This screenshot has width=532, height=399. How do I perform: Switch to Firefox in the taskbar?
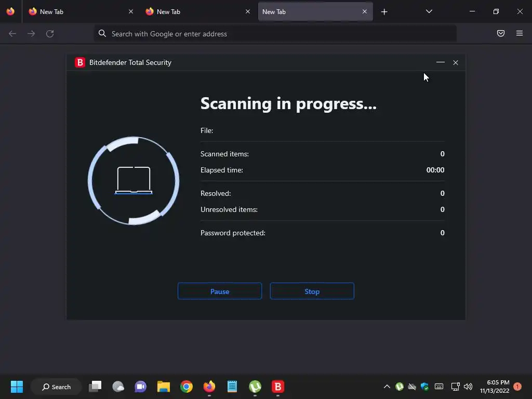[209, 387]
